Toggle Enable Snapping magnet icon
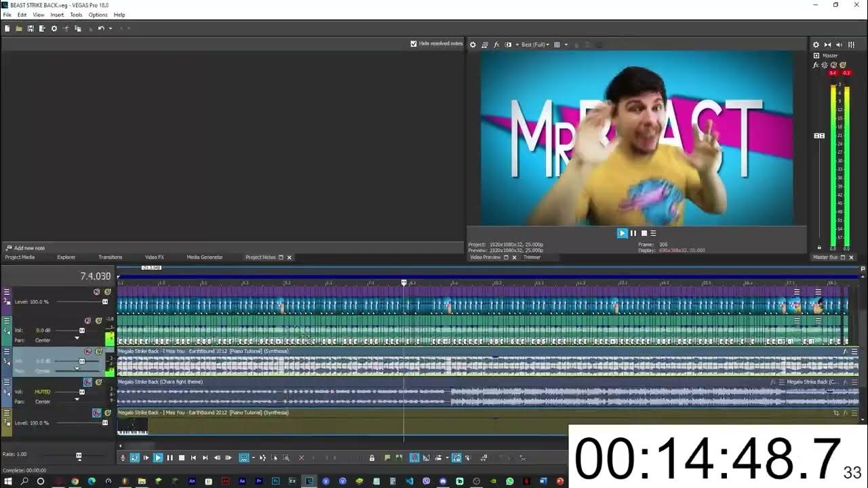 coord(414,457)
